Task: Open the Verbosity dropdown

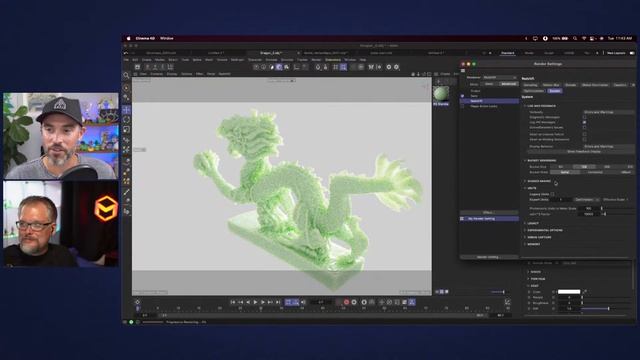Action: [609, 112]
